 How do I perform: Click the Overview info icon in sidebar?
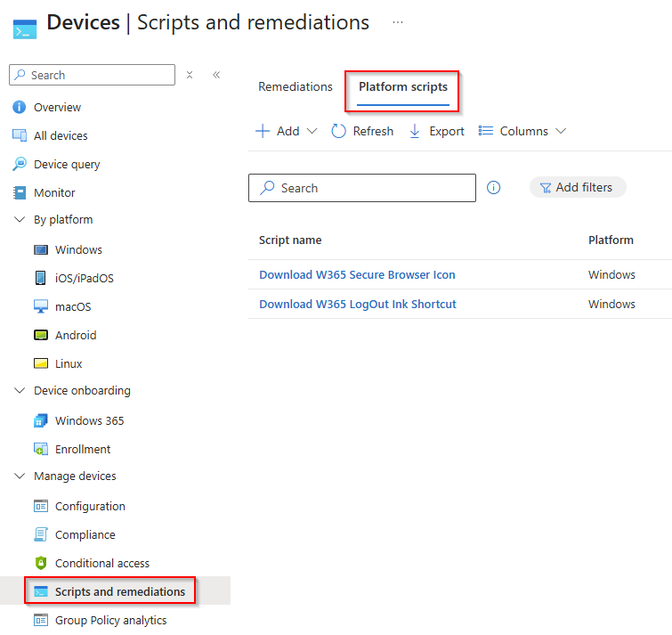coord(20,108)
